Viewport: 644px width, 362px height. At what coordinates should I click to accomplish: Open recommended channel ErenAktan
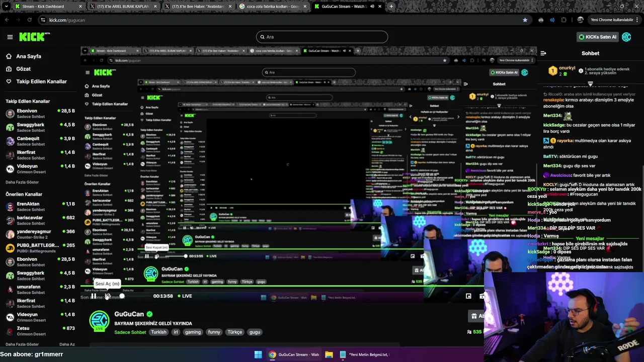pyautogui.click(x=39, y=207)
